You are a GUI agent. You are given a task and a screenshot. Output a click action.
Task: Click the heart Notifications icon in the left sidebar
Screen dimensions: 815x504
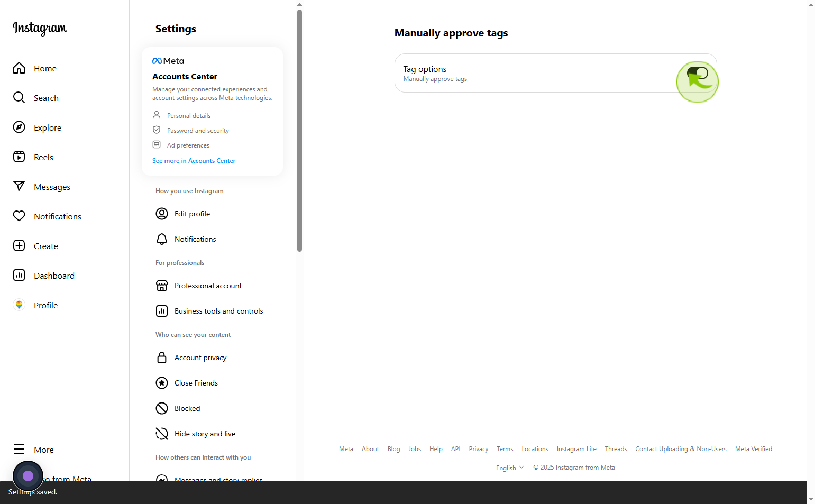[19, 216]
